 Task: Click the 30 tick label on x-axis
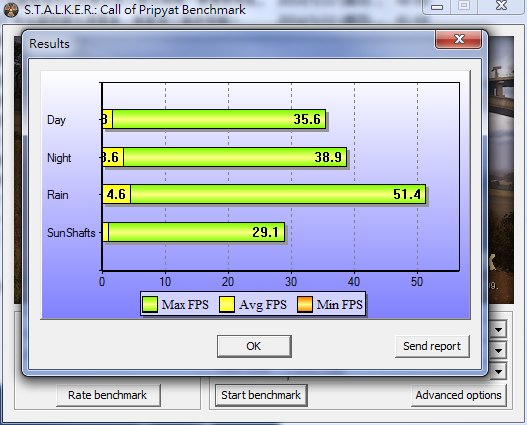(x=291, y=282)
